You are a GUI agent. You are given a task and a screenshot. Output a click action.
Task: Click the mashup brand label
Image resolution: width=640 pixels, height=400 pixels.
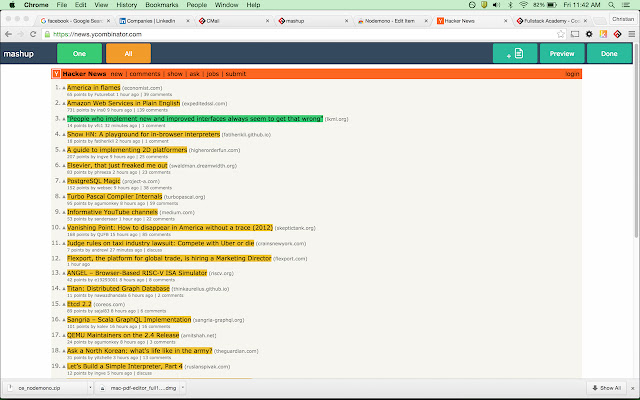(x=18, y=53)
